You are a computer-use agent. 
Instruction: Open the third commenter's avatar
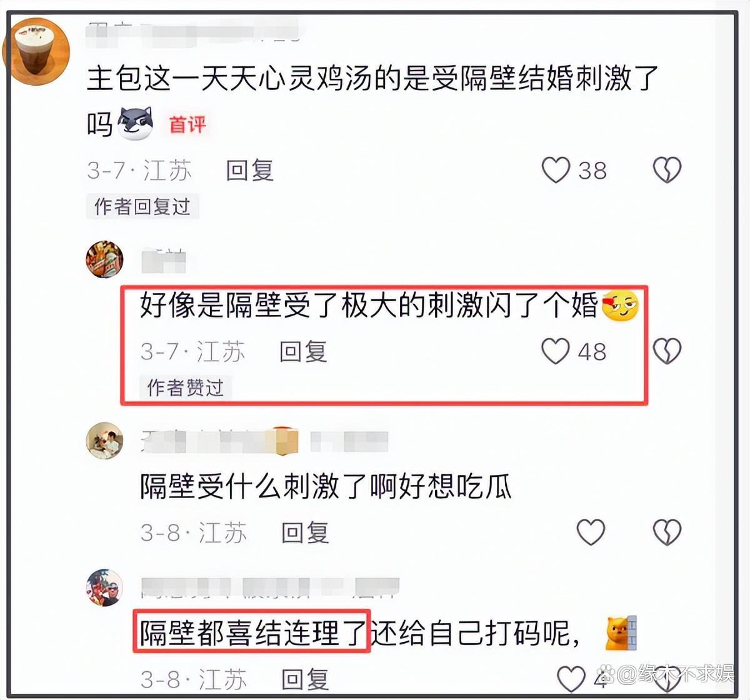pyautogui.click(x=104, y=441)
